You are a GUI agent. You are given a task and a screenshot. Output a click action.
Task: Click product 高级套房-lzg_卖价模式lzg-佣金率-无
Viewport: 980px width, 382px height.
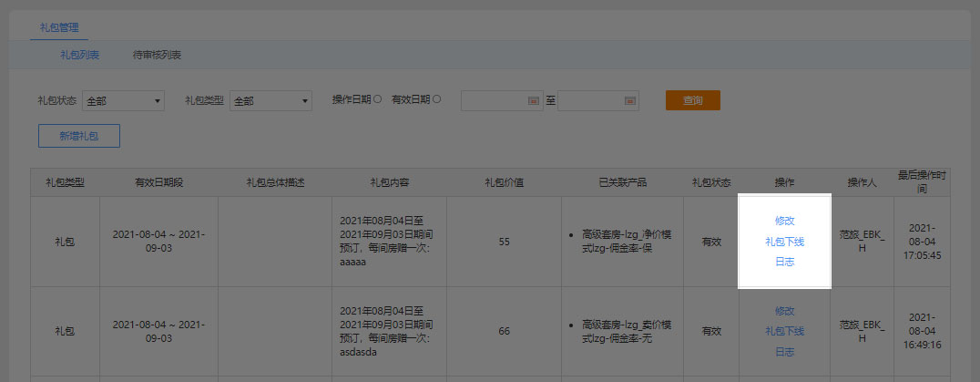(627, 331)
